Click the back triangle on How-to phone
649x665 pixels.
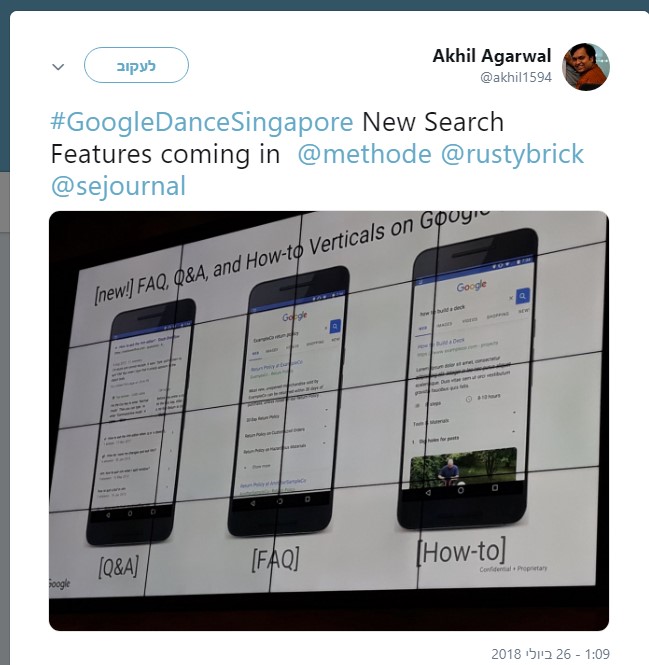point(428,492)
